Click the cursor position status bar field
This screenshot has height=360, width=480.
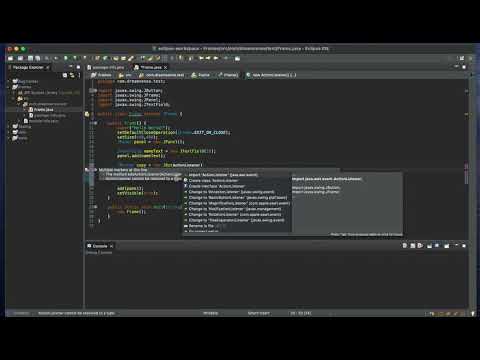point(301,313)
